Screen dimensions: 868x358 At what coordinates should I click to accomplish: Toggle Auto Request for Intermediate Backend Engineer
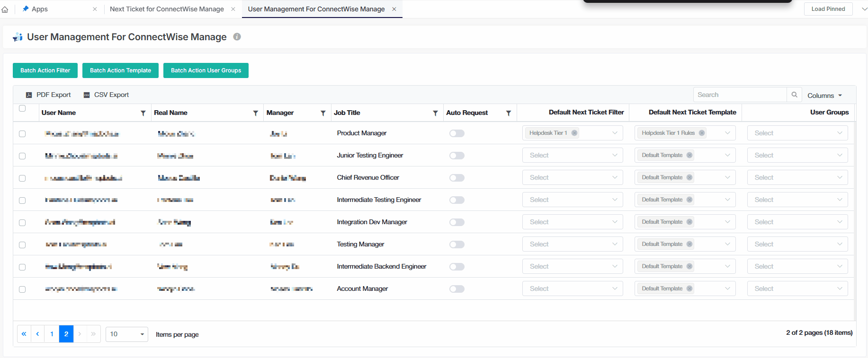(x=457, y=267)
